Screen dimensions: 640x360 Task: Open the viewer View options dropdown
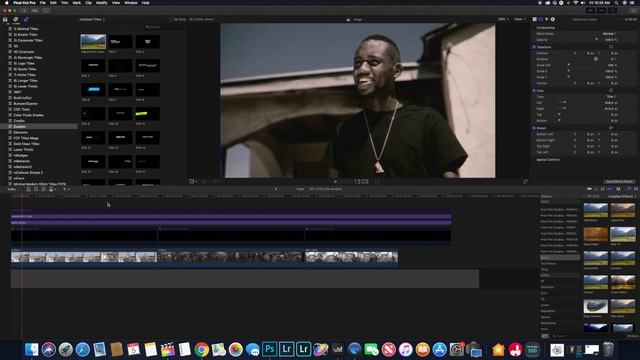point(519,19)
